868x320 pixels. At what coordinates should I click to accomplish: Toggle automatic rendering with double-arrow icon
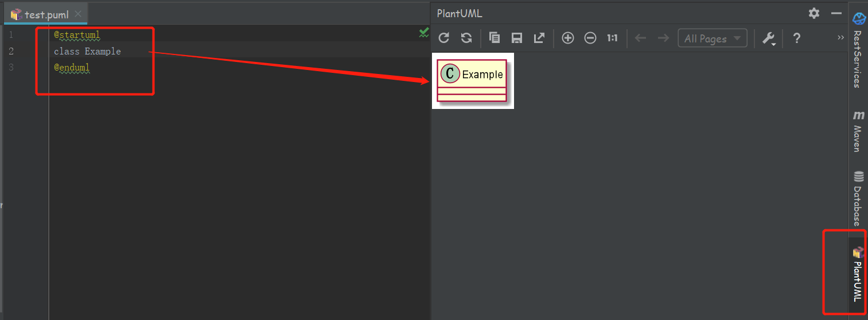466,38
